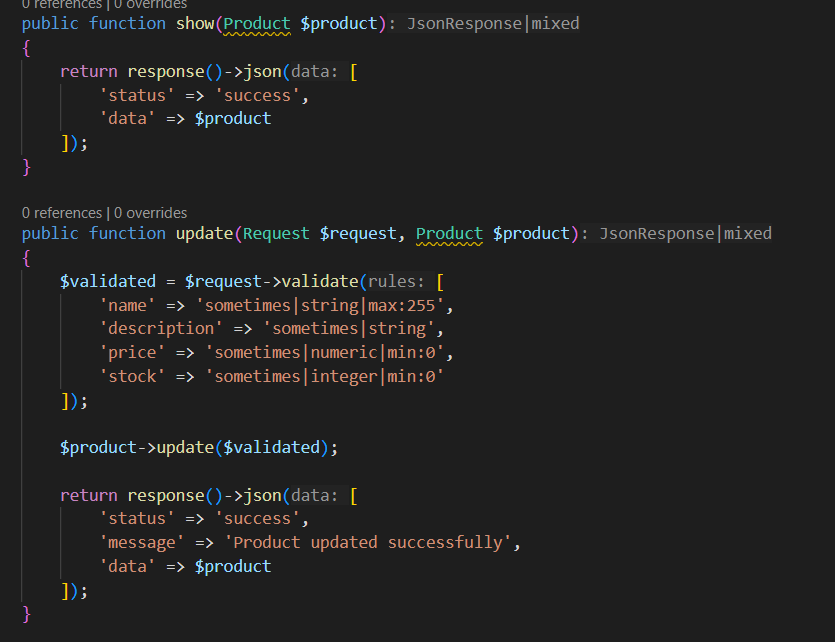Click the 'update' function name in its signature
The width and height of the screenshot is (835, 642).
point(204,233)
